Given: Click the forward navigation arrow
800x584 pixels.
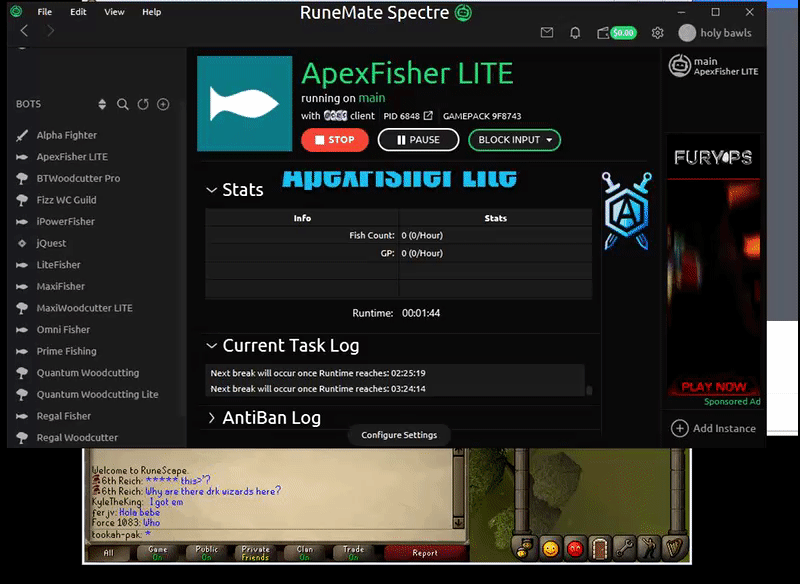Looking at the screenshot, I should pos(50,31).
